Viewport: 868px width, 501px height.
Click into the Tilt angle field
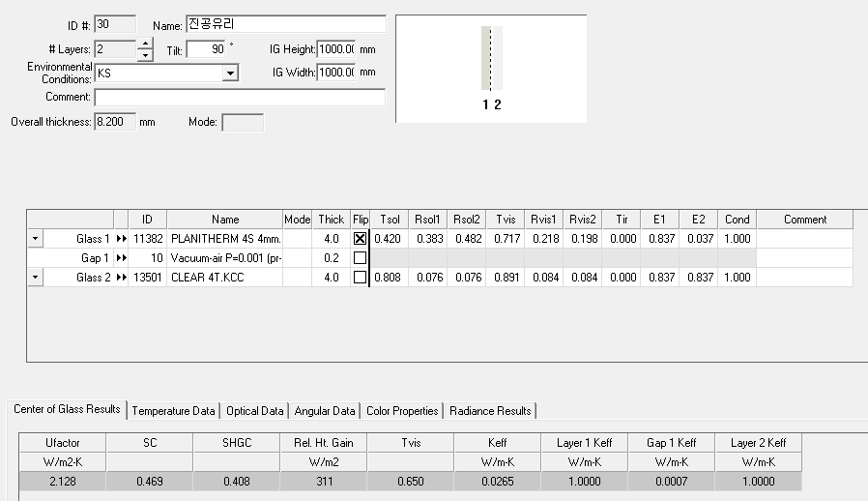click(205, 48)
